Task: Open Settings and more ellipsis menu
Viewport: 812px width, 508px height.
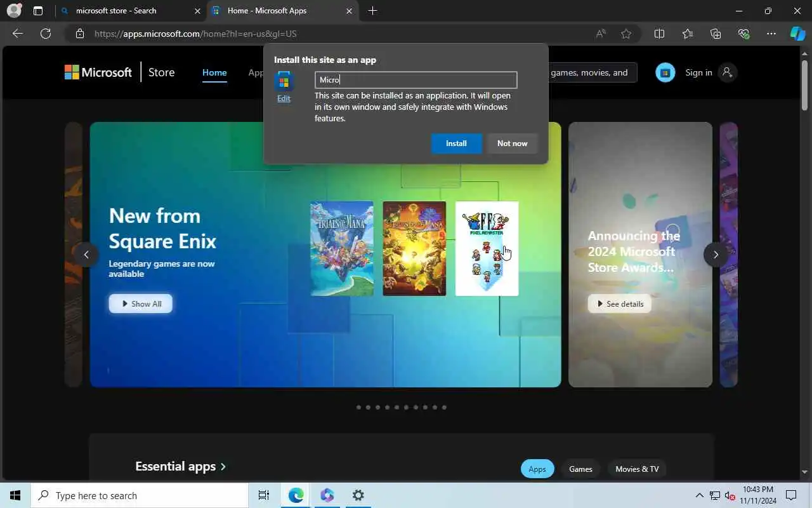Action: point(771,34)
